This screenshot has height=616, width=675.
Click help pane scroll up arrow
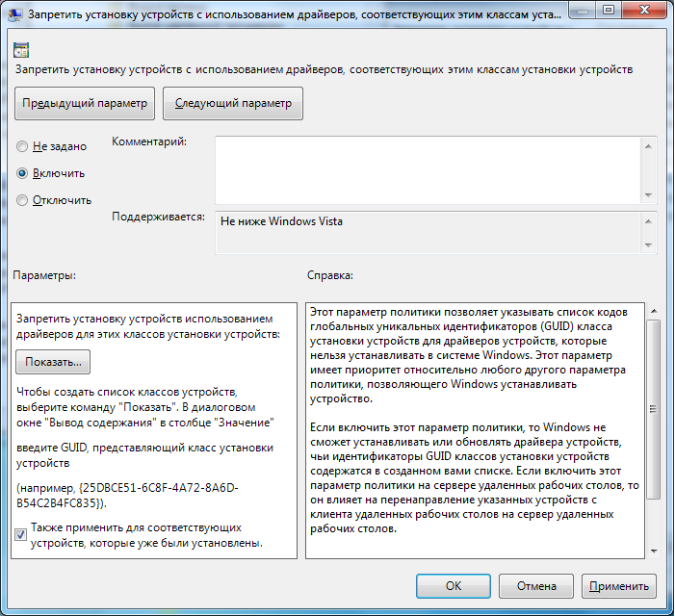point(654,311)
